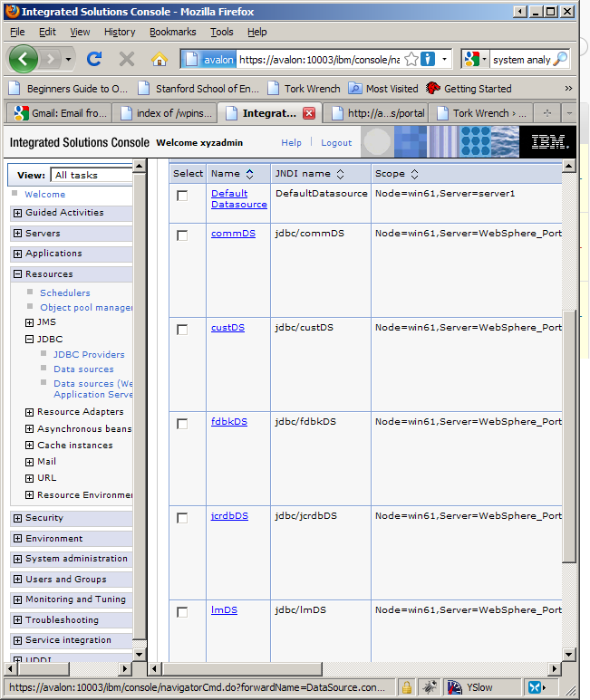Open the File menu
Viewport: 590px width, 700px height.
tap(17, 32)
